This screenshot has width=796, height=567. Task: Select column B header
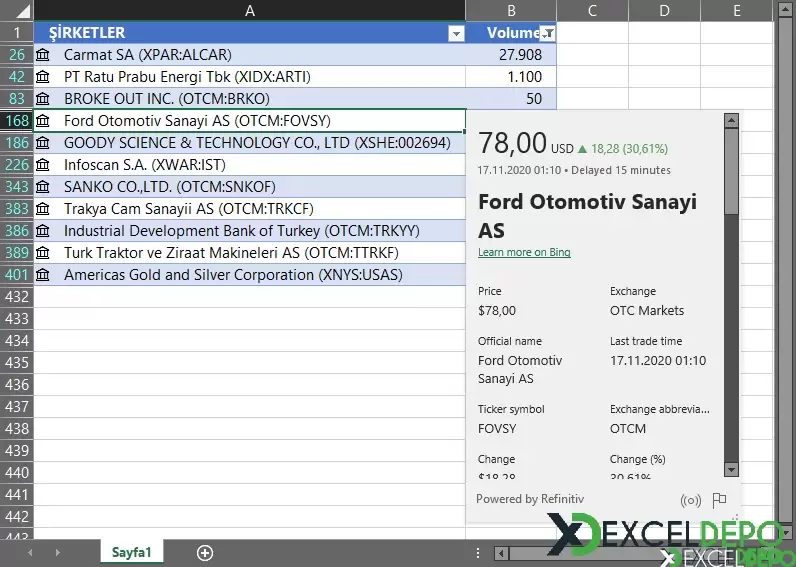(x=511, y=10)
